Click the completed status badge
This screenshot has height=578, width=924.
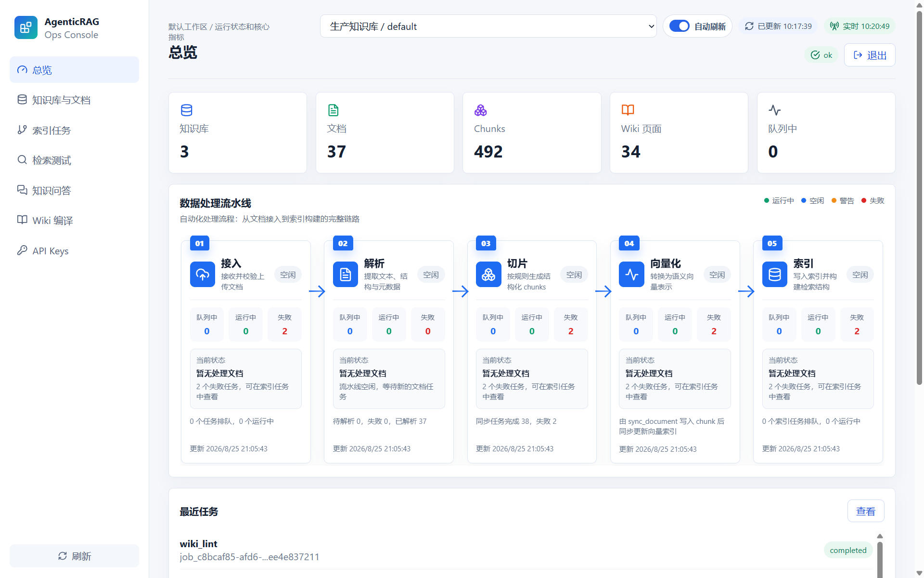848,550
